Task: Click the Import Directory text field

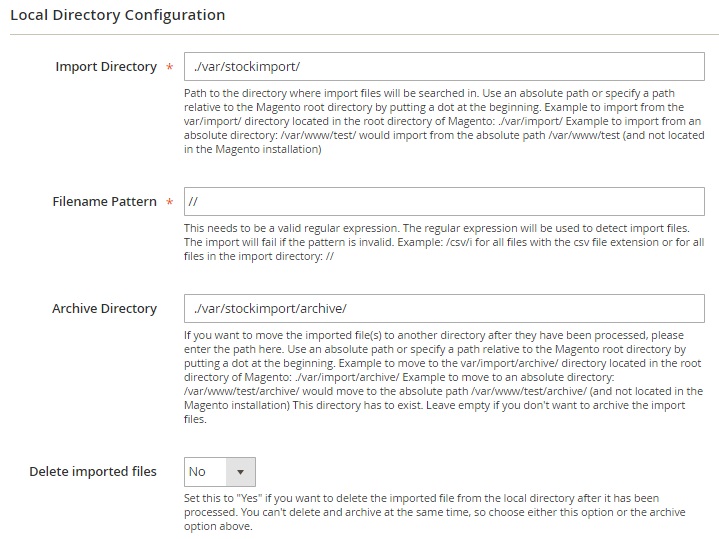Action: [x=444, y=67]
